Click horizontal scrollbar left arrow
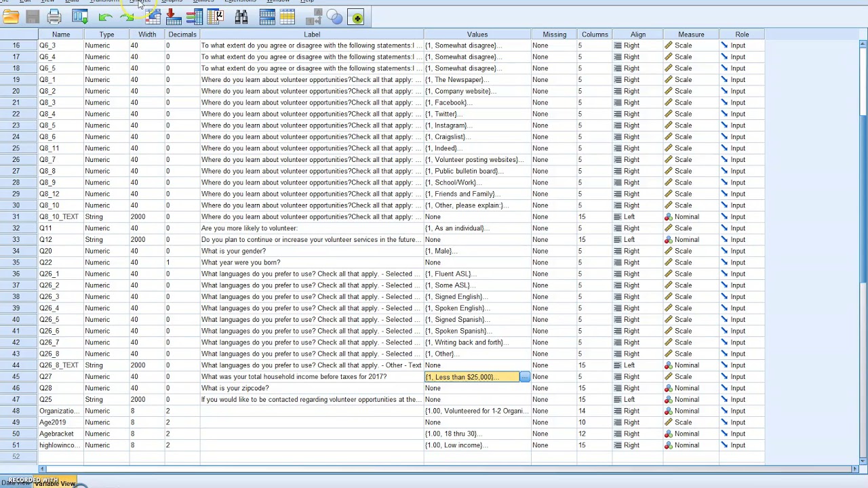The width and height of the screenshot is (868, 488). point(42,469)
